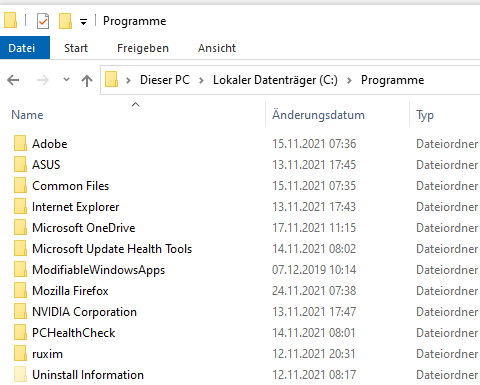Screen dimensions: 480x385
Task: Click the NVIDIA Corporation folder name
Action: pos(84,312)
